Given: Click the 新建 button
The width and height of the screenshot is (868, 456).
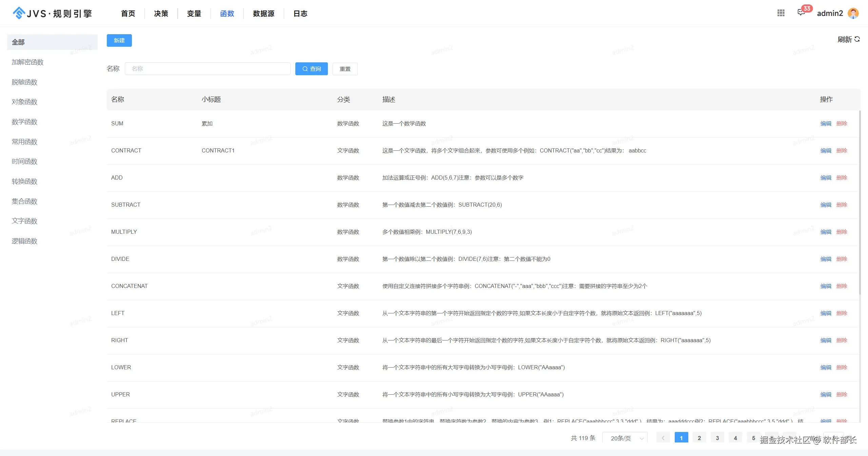Looking at the screenshot, I should (x=119, y=40).
